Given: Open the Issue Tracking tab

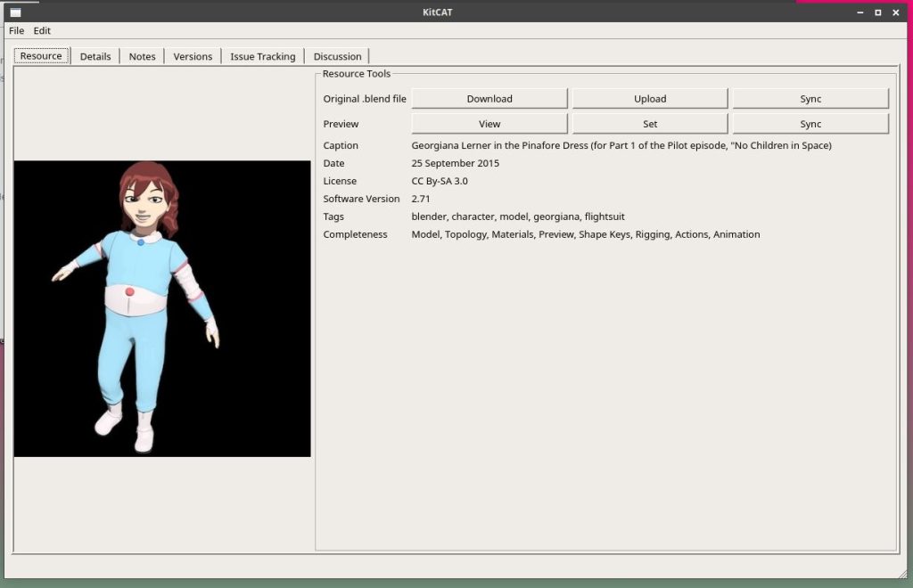Looking at the screenshot, I should [x=262, y=55].
